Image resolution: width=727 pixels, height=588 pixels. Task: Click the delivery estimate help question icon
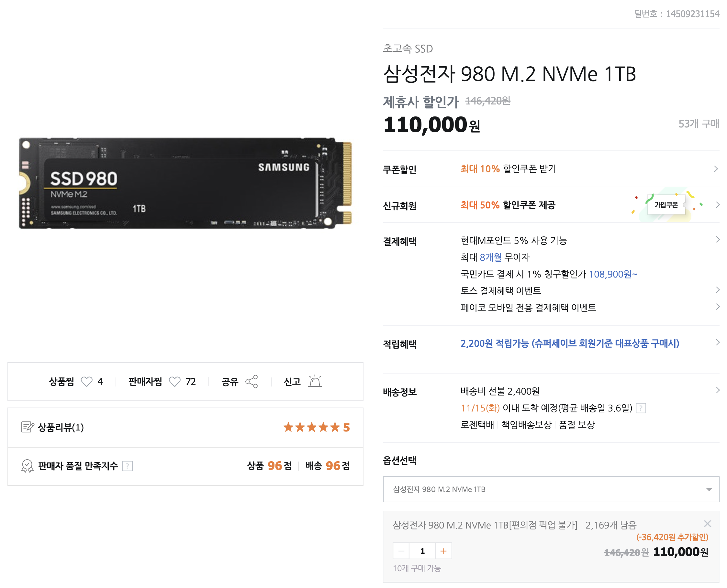coord(641,408)
